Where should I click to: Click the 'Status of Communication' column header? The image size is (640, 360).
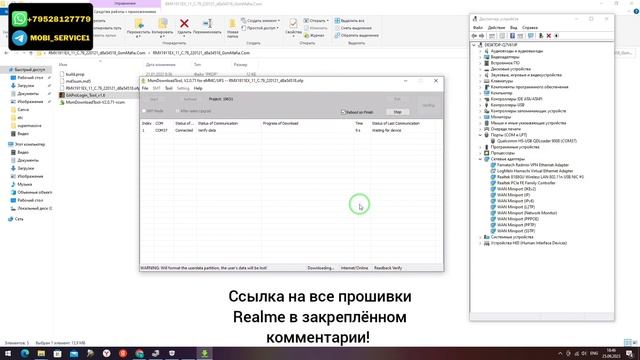point(218,123)
